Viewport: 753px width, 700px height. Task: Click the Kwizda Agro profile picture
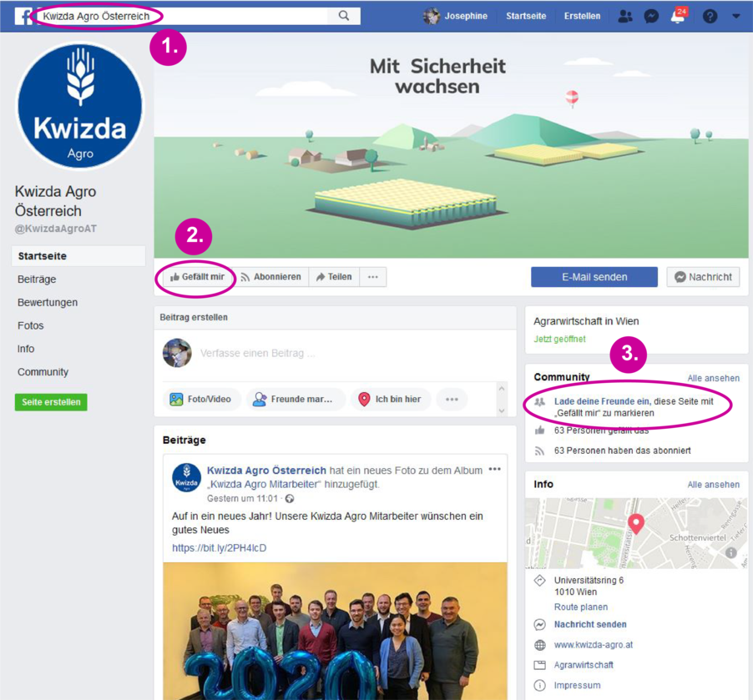coord(80,106)
